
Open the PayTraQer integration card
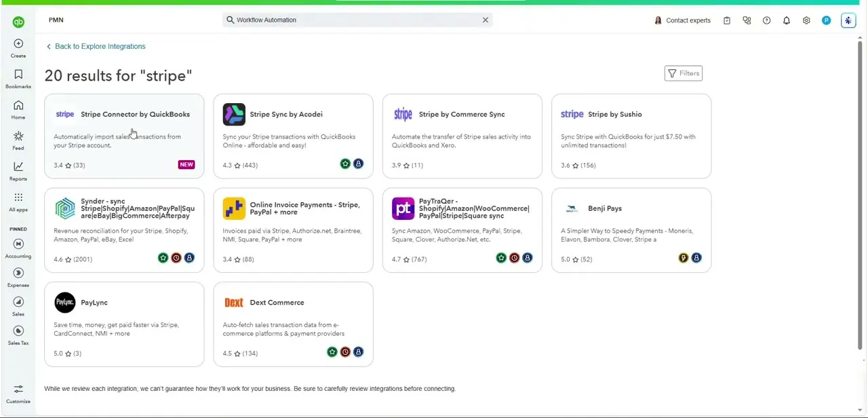click(462, 231)
